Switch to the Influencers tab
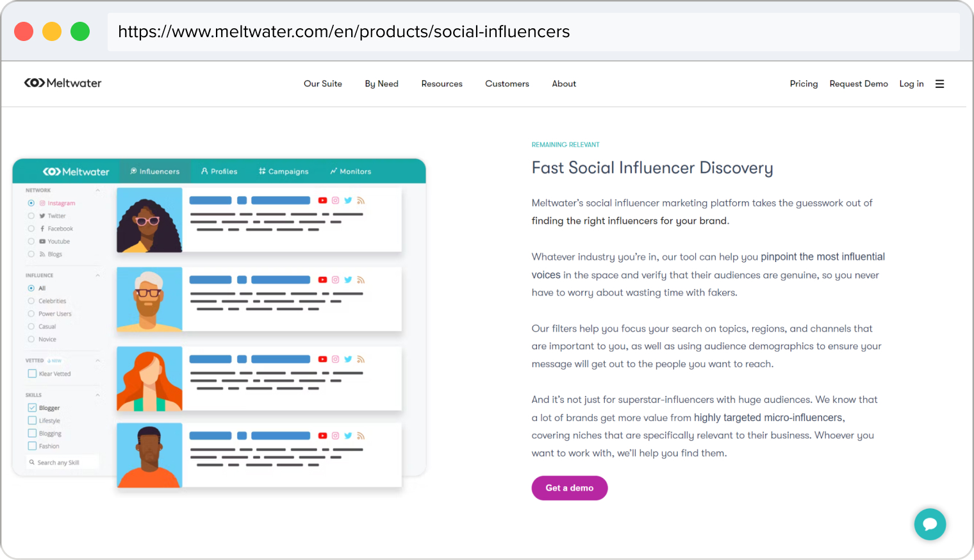This screenshot has width=974, height=560. click(x=155, y=172)
